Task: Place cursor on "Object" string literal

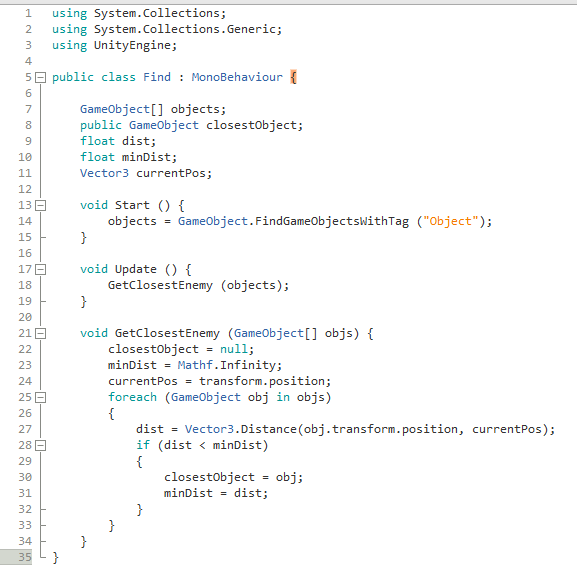Action: click(450, 221)
